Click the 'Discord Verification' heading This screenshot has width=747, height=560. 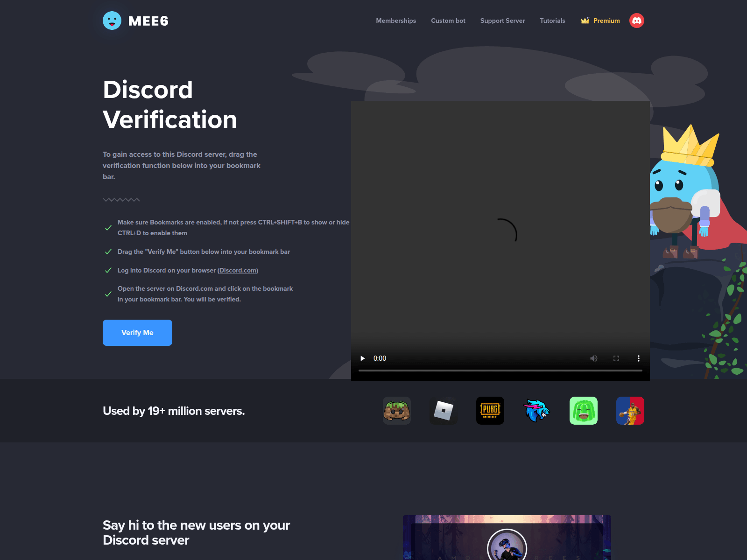tap(170, 105)
